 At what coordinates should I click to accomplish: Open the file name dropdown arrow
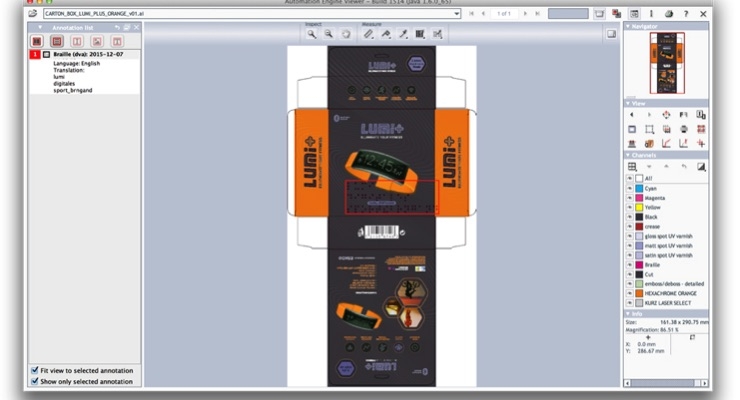456,14
